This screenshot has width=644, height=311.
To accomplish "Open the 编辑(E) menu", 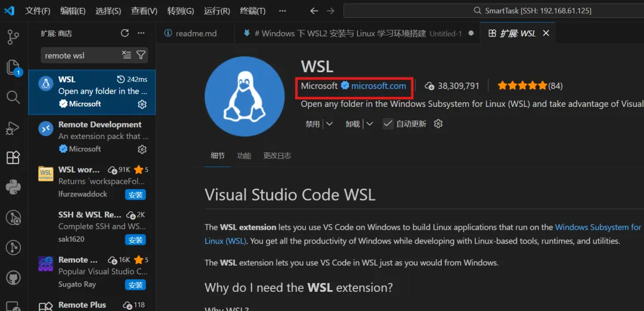I will pos(73,11).
